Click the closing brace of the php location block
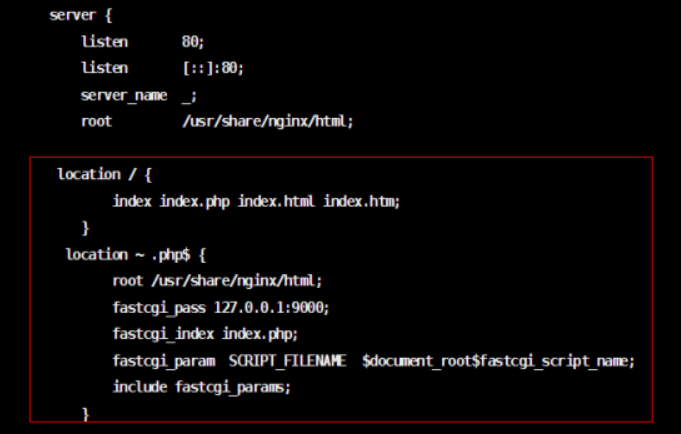Image resolution: width=681 pixels, height=434 pixels. tap(86, 412)
